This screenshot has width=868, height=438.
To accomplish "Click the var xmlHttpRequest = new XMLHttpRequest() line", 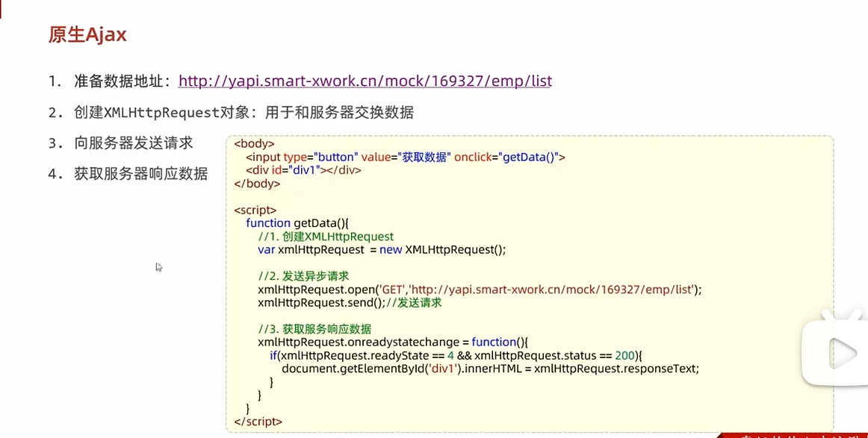I will coord(382,250).
